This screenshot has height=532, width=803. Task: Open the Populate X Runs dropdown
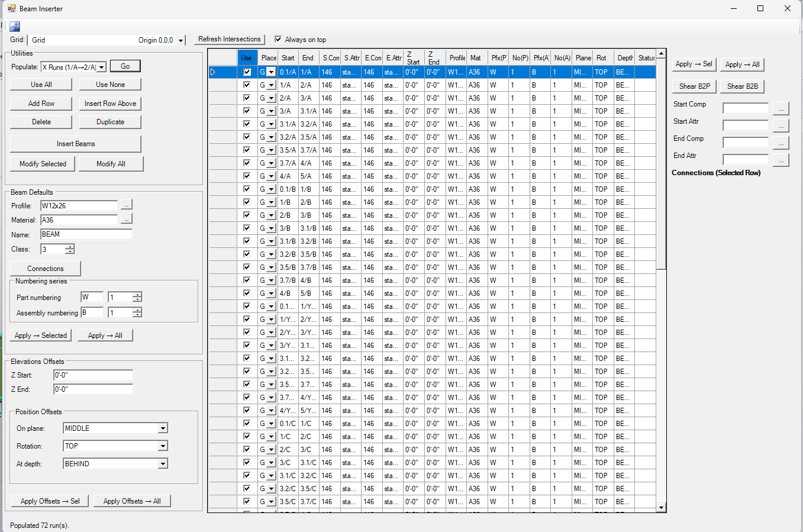(x=101, y=67)
